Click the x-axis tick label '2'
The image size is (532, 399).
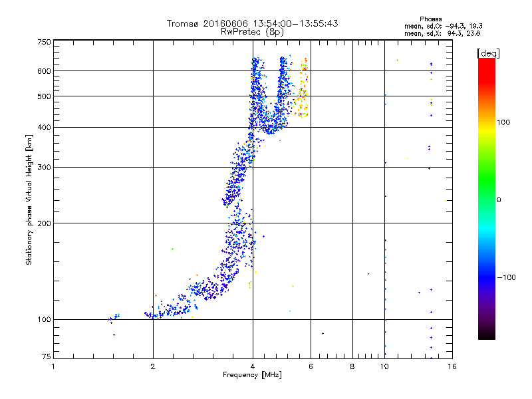pyautogui.click(x=153, y=366)
